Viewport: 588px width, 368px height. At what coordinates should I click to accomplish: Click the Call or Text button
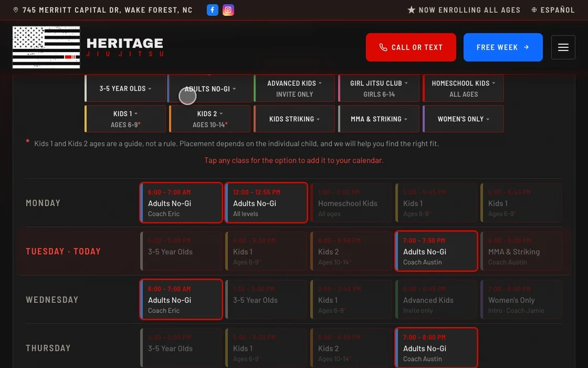coord(411,47)
